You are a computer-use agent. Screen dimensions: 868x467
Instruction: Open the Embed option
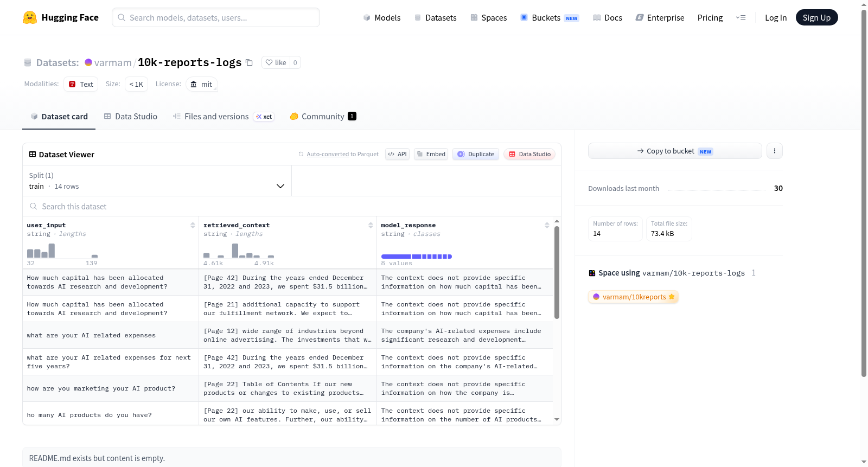pos(431,154)
